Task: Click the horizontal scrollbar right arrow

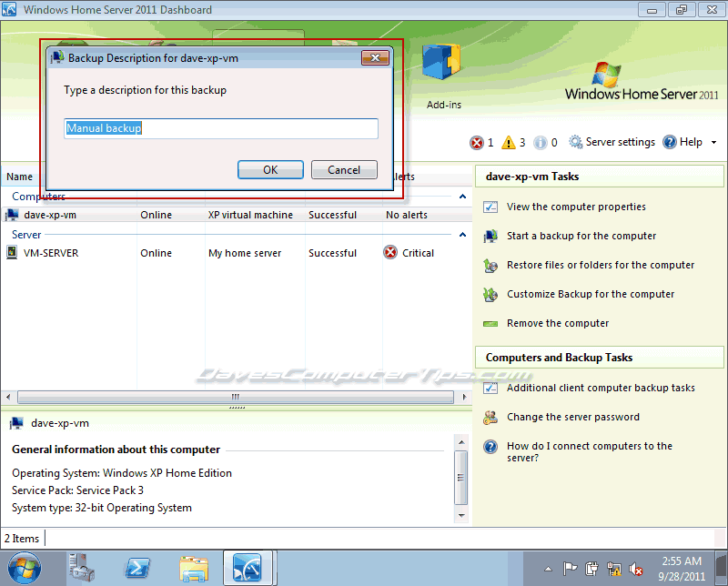Action: [464, 397]
